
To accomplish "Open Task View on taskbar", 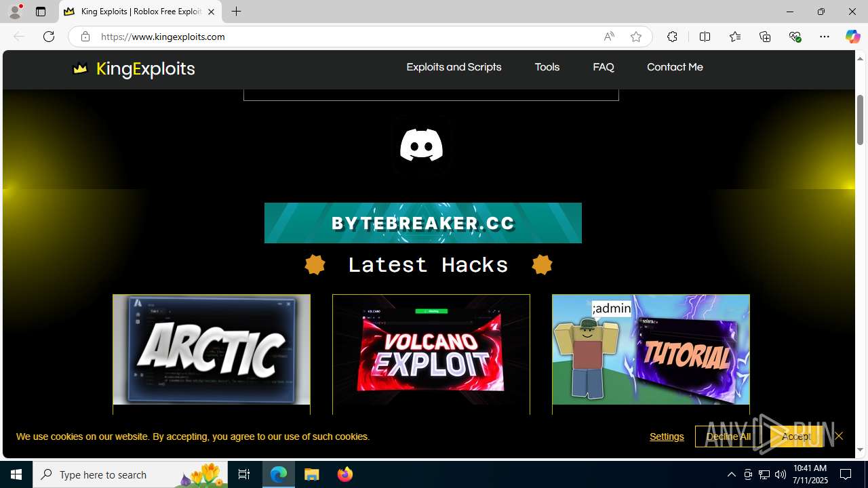I will (244, 474).
